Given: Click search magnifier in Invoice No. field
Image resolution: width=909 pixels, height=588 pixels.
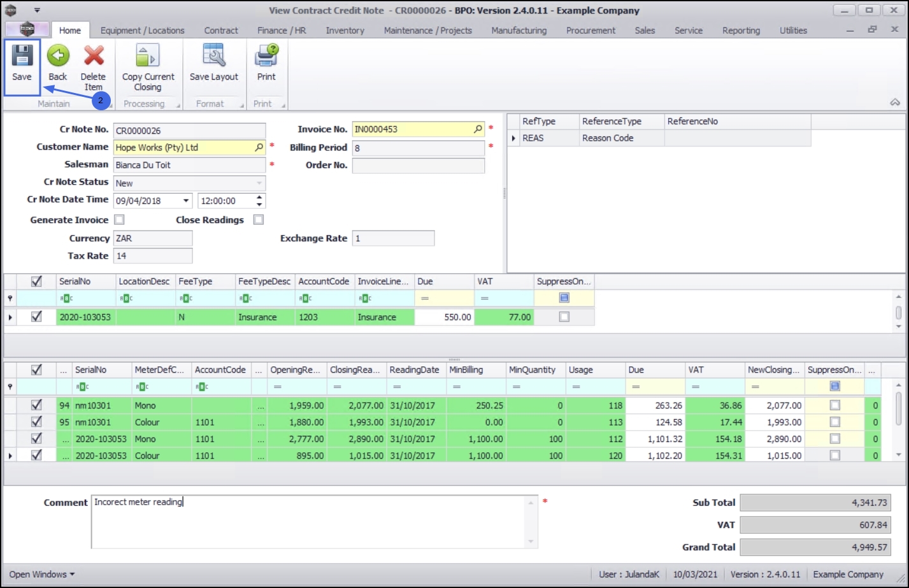Looking at the screenshot, I should (x=478, y=129).
